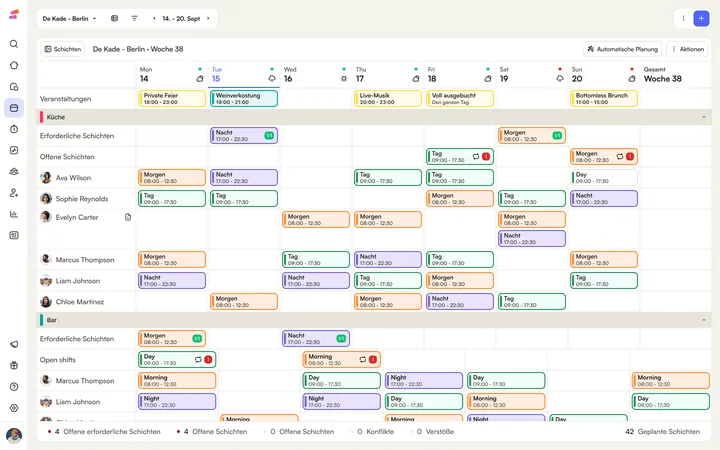Click Ava Wilson's name in Küche
Screen dimensions: 720x450
click(x=73, y=178)
